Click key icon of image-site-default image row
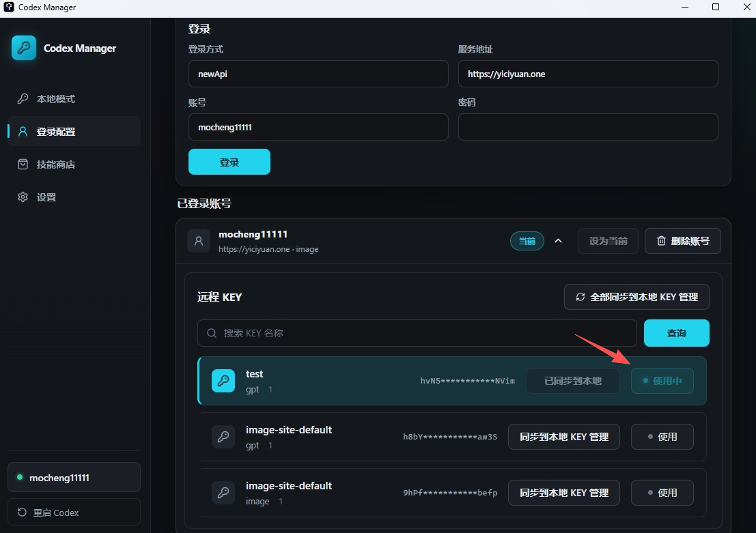The width and height of the screenshot is (756, 533). (x=223, y=493)
